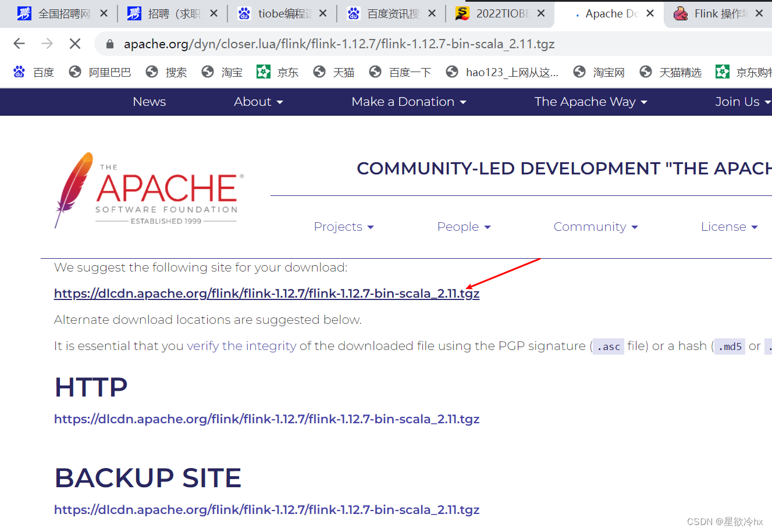Viewport: 772px width, 532px height.
Task: Click the flink tgz link under BACKUP SITE
Action: (x=266, y=510)
